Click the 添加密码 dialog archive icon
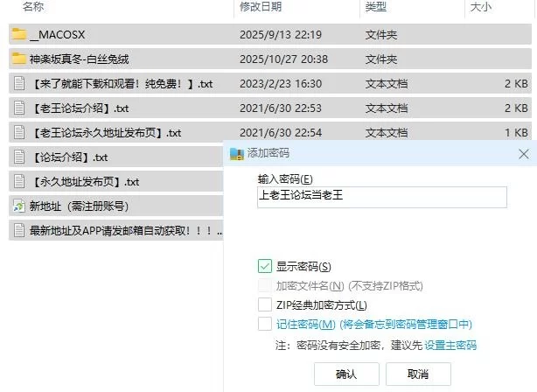Screen dimensions: 537x392 [x=237, y=154]
